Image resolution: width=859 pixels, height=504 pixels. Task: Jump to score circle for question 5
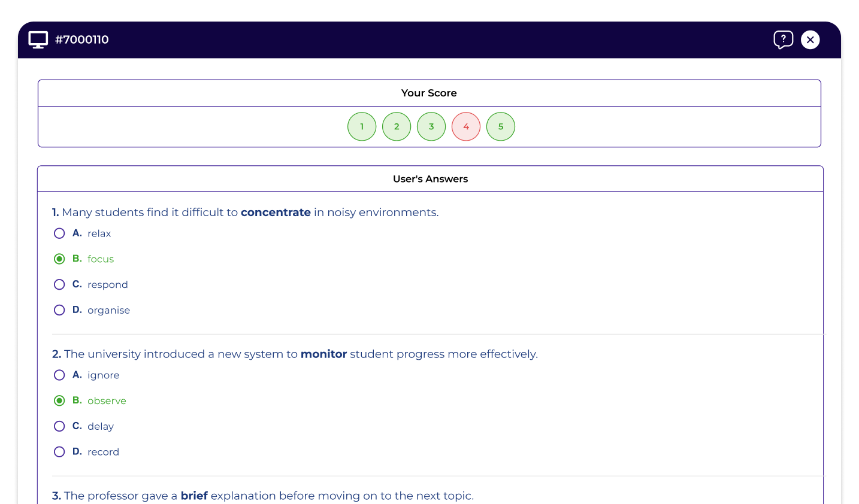[501, 126]
